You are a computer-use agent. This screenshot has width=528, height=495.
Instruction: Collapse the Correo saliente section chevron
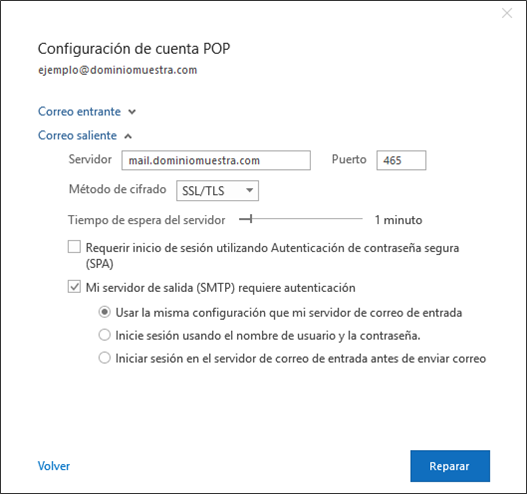(x=128, y=136)
